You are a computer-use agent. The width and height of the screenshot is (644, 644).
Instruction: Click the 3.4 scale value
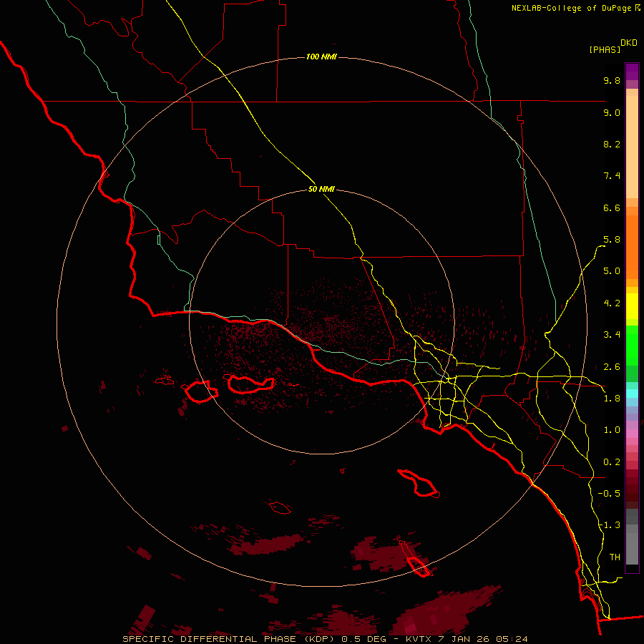pyautogui.click(x=612, y=335)
